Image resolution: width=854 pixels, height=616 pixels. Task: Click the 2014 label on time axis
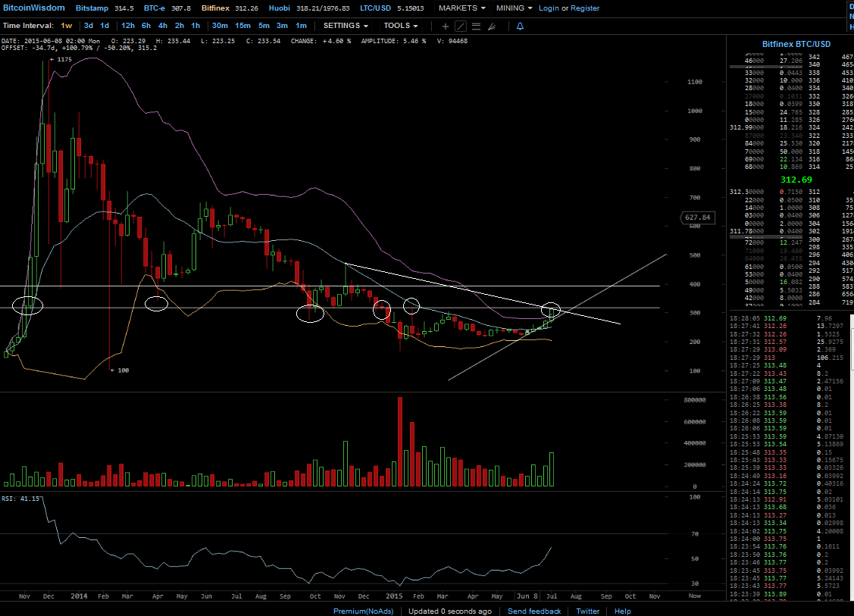79,596
